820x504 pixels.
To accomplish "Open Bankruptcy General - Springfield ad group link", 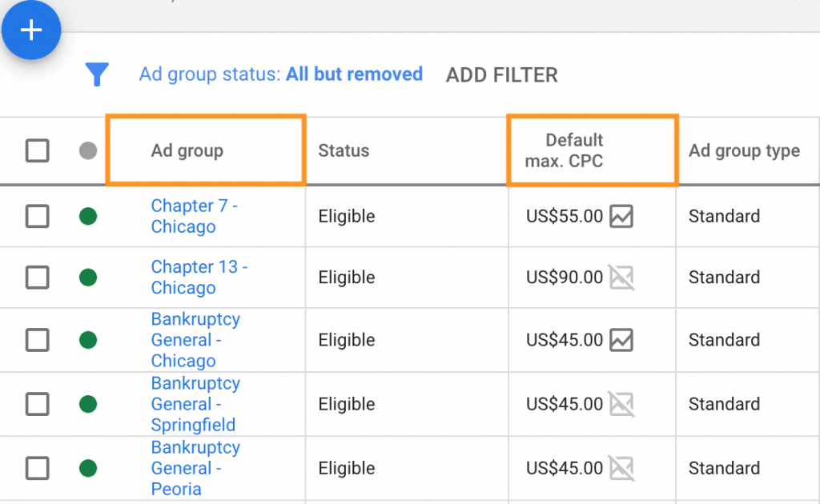I will point(195,404).
